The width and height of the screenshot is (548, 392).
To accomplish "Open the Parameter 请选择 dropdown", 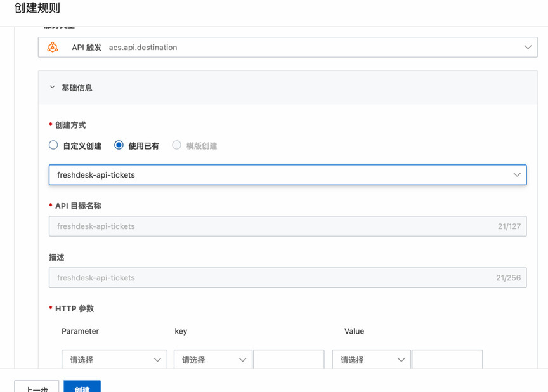I will tap(114, 359).
